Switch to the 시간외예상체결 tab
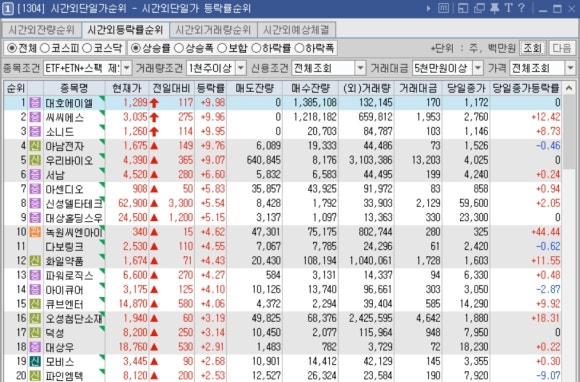This screenshot has width=580, height=382. pyautogui.click(x=296, y=30)
